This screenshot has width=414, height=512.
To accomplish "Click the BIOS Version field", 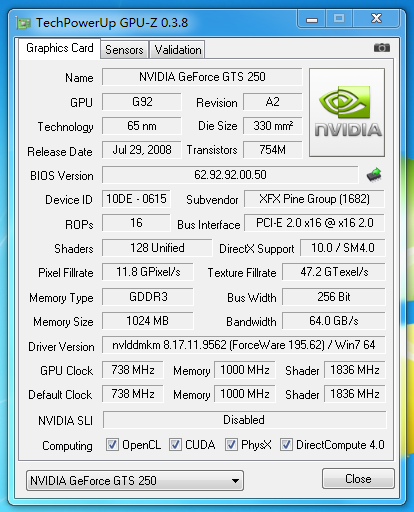I will [x=230, y=175].
